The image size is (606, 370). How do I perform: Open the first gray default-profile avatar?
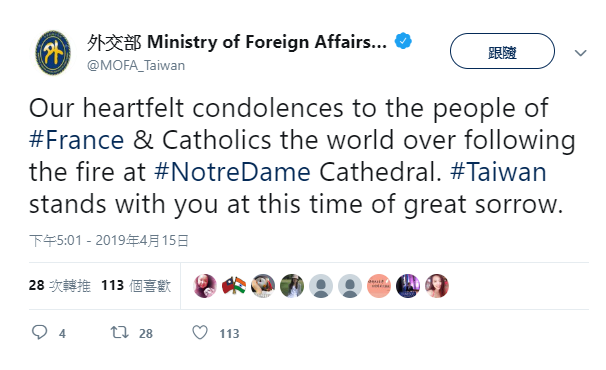(x=321, y=286)
